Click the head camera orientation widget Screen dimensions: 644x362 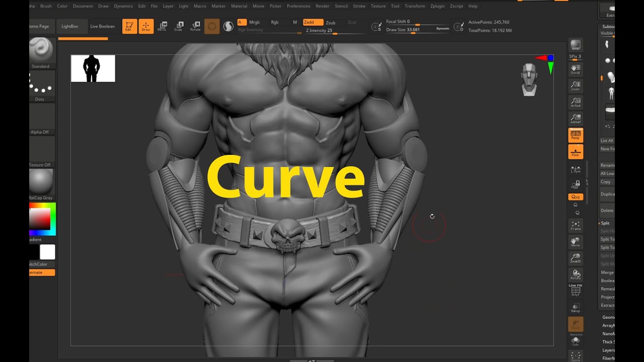point(529,79)
